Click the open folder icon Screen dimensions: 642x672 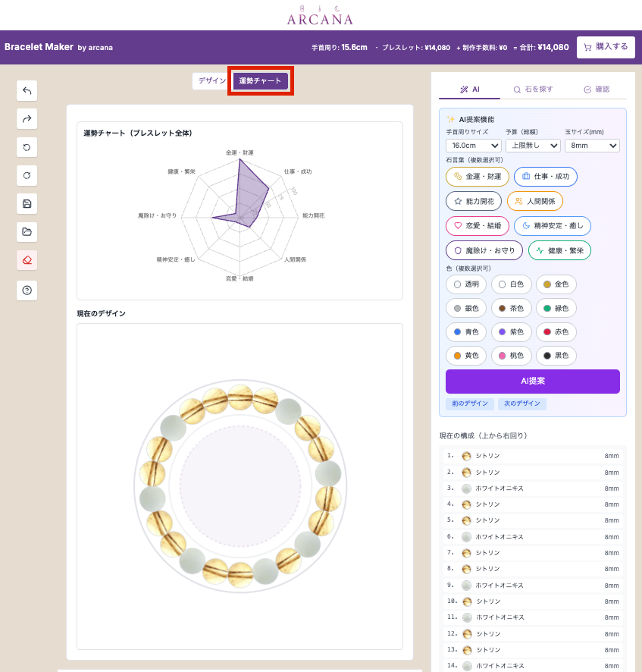click(x=27, y=231)
